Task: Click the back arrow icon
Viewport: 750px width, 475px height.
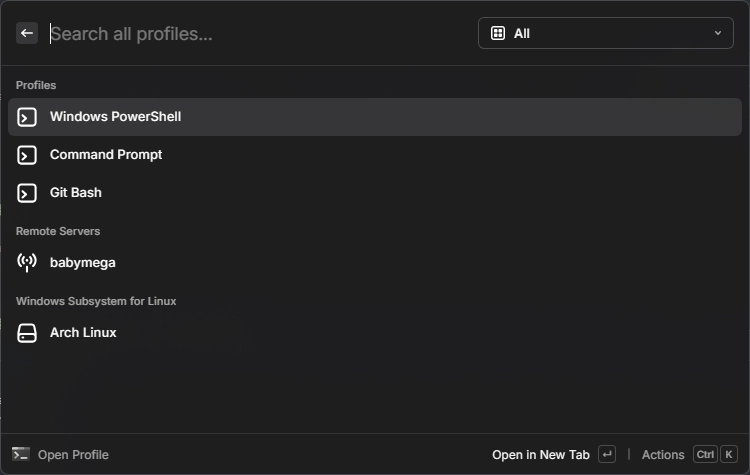Action: (x=27, y=33)
